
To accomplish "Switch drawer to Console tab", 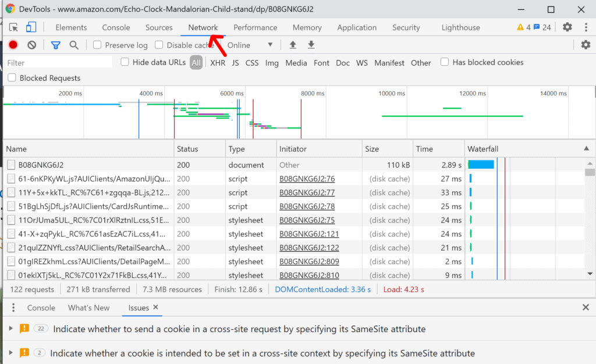I will [41, 308].
